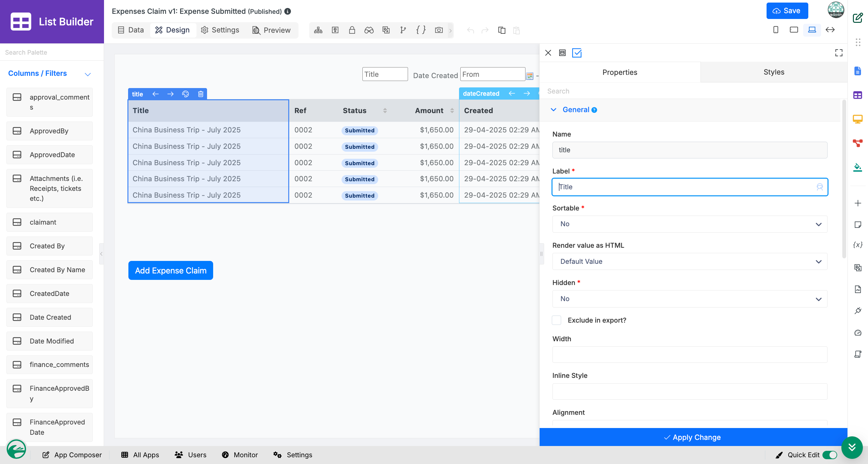Click the screenshot camera toolbar icon

439,30
